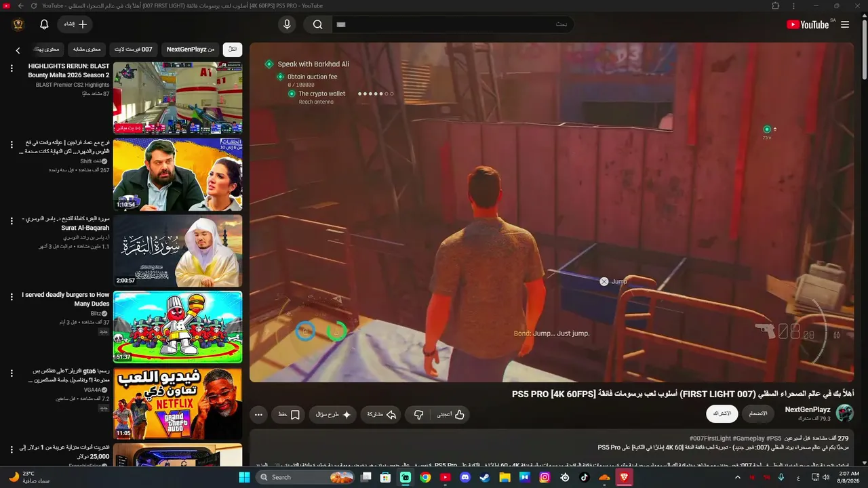Open the Surat Al-Baqarah video thumbnail
The height and width of the screenshot is (488, 868).
[x=178, y=251]
